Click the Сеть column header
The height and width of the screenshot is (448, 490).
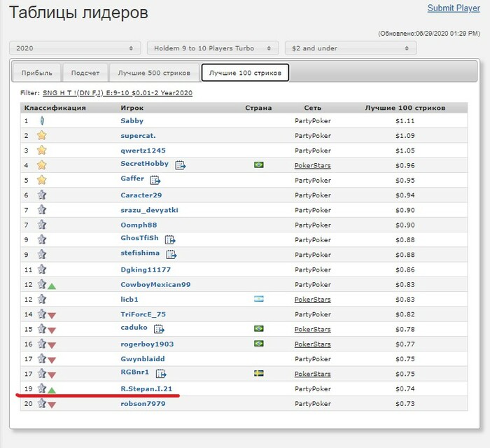312,108
